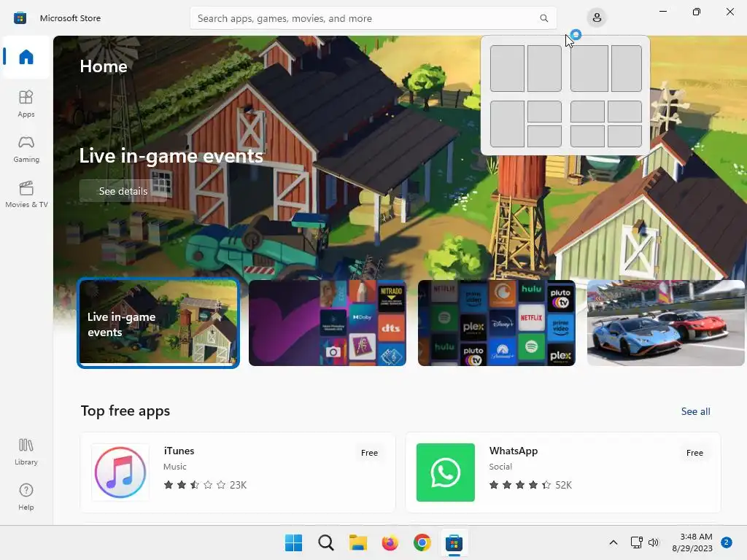Snap to top-right quadrant of four-zone layout
This screenshot has width=747, height=560.
624,112
